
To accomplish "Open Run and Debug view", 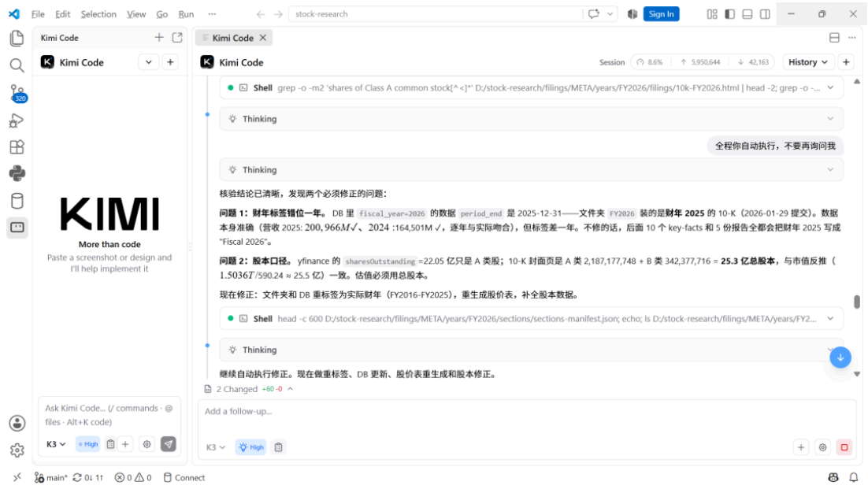I will (x=17, y=120).
